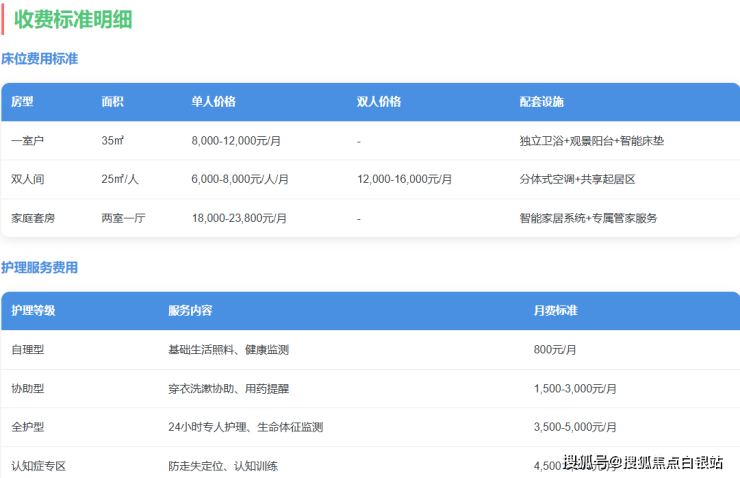Image resolution: width=740 pixels, height=478 pixels.
Task: Click the 3,500-5,000元/月 fee cell
Action: [x=575, y=427]
